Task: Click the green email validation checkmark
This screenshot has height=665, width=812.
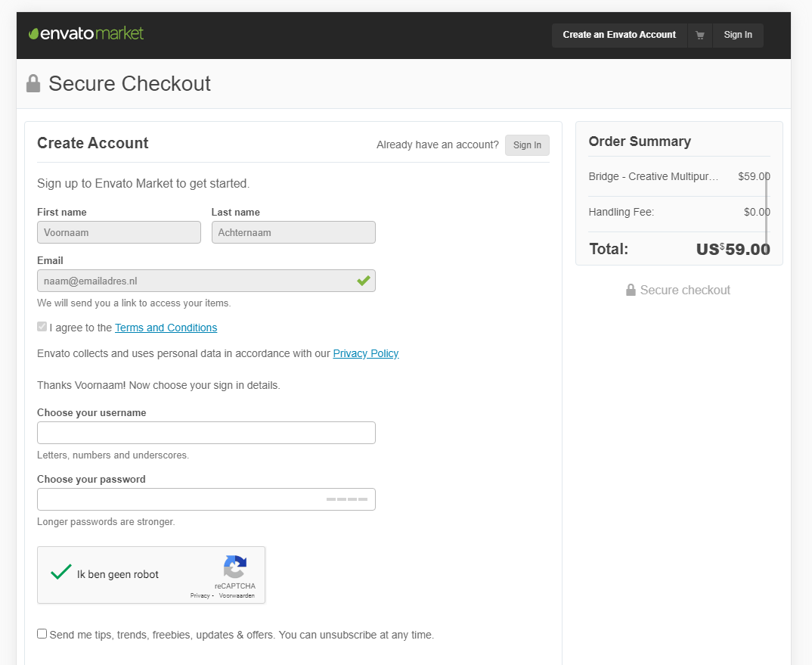Action: coord(364,281)
